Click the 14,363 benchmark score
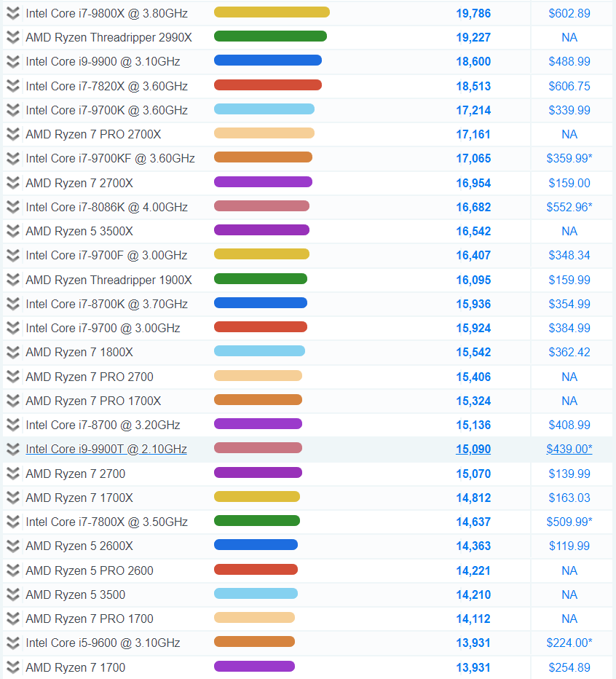 (x=473, y=546)
